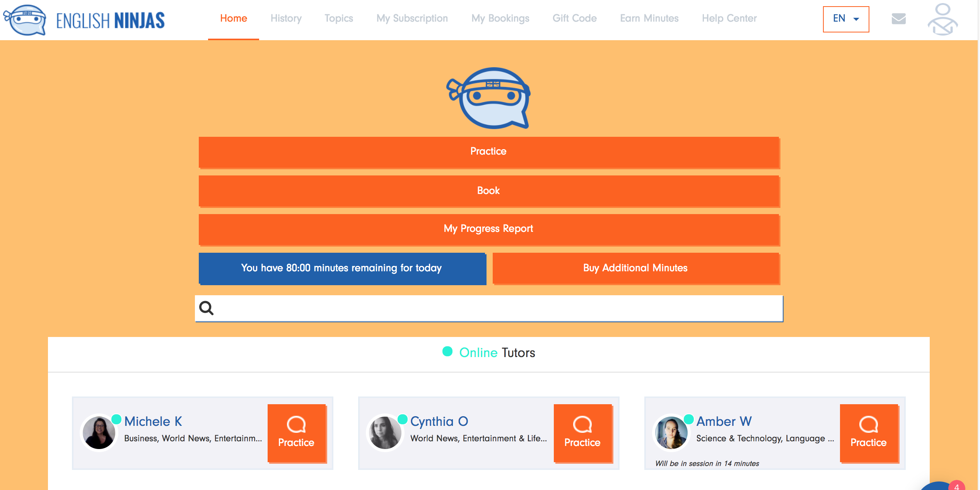Start practice with Amber W
The height and width of the screenshot is (490, 980).
869,433
